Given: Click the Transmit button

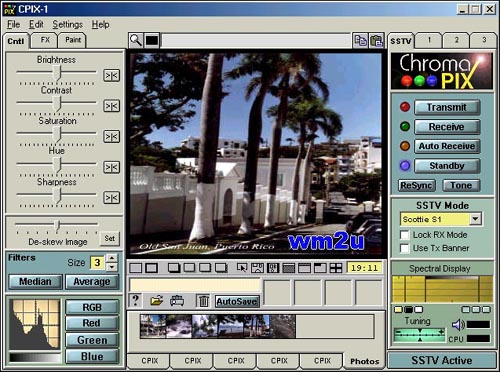Looking at the screenshot, I should (447, 107).
